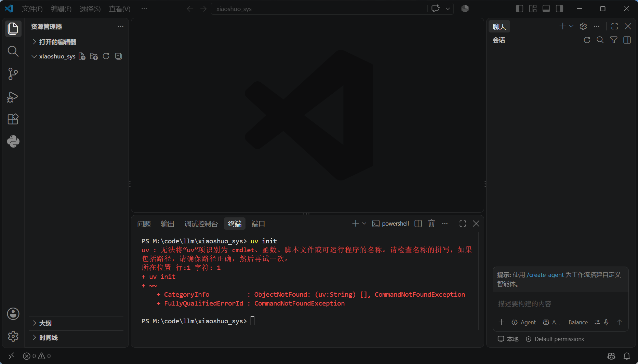Switch to the 输出 panel tab
The image size is (638, 364).
168,224
